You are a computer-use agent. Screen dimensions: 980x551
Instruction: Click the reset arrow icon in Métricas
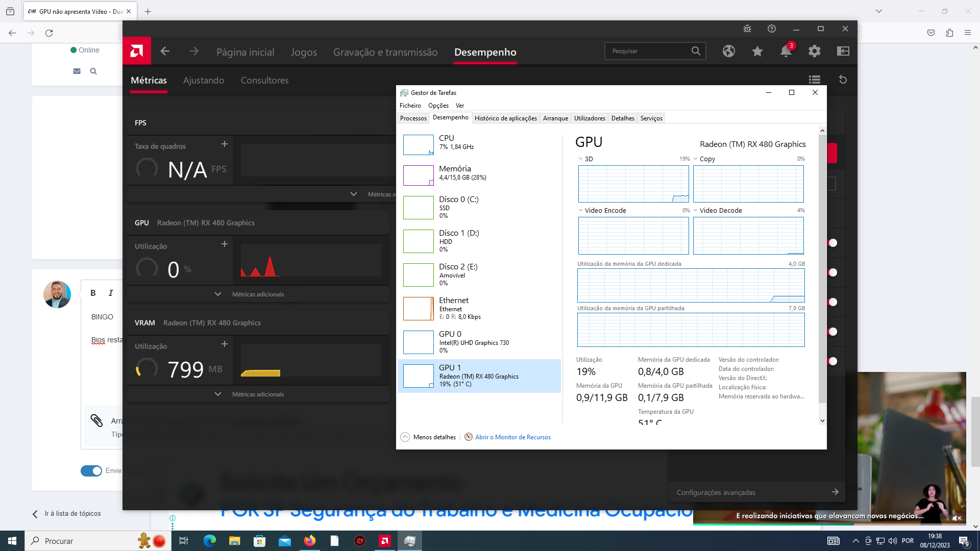pos(843,80)
